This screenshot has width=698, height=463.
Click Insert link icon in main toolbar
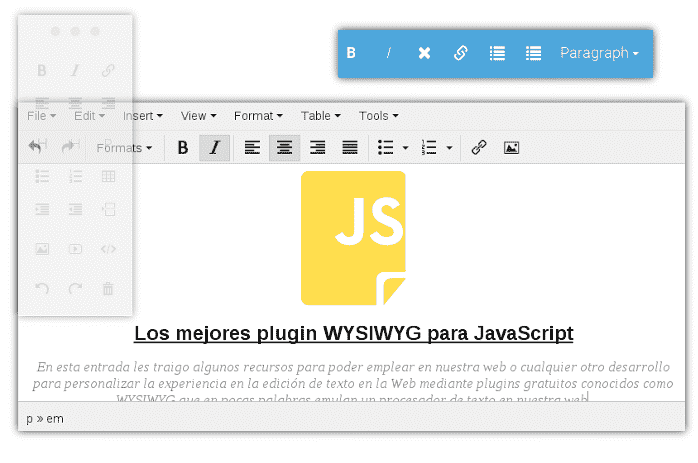click(x=479, y=148)
